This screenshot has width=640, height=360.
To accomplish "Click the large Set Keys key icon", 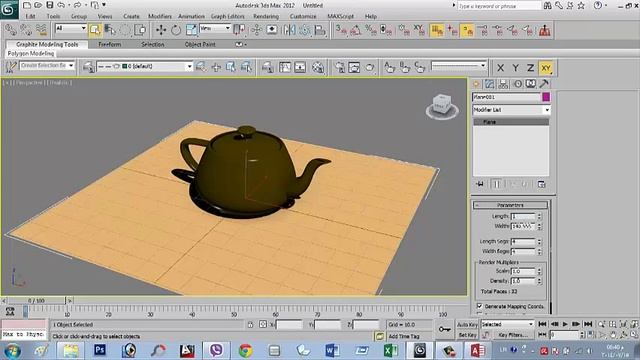I will (444, 329).
